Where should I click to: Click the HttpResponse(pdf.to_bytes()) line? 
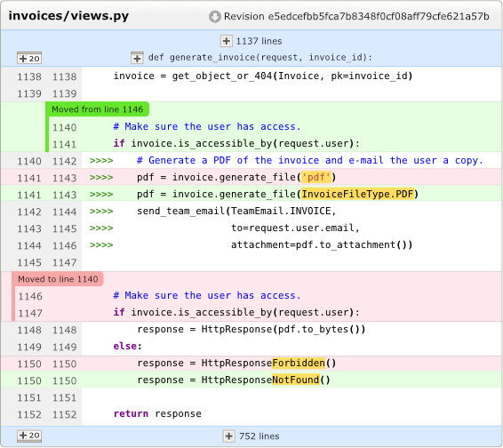tap(251, 330)
